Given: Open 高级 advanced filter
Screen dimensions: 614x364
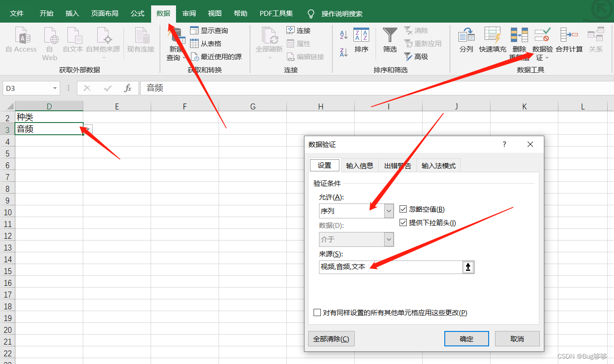Looking at the screenshot, I should point(416,57).
